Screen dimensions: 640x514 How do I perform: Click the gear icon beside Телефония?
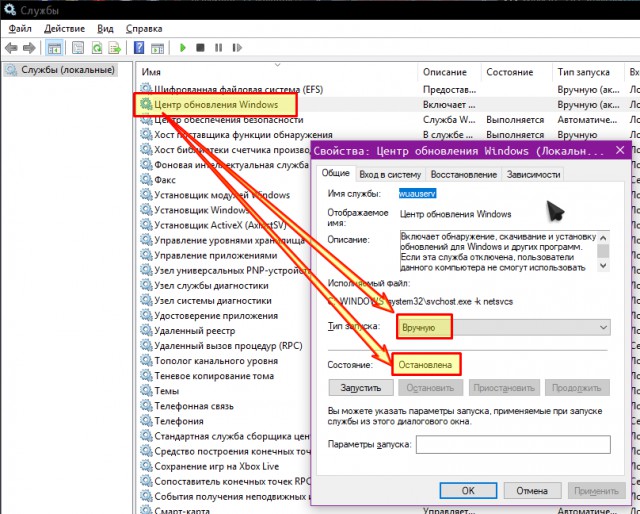pyautogui.click(x=146, y=421)
